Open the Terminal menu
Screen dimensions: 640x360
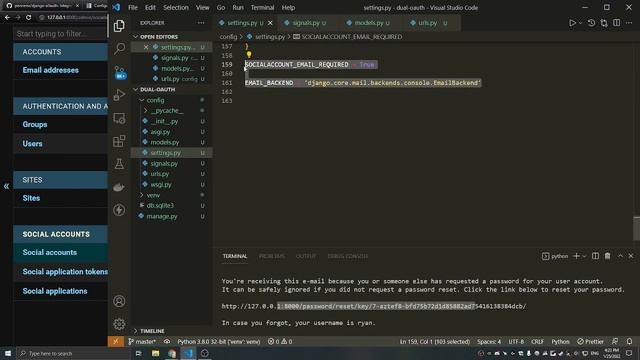[262, 7]
